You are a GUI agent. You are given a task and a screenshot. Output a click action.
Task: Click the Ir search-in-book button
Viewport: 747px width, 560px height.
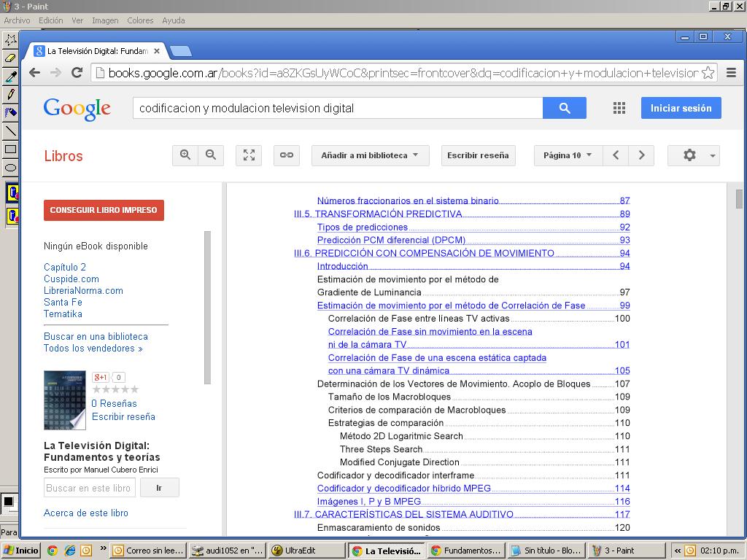pyautogui.click(x=159, y=488)
